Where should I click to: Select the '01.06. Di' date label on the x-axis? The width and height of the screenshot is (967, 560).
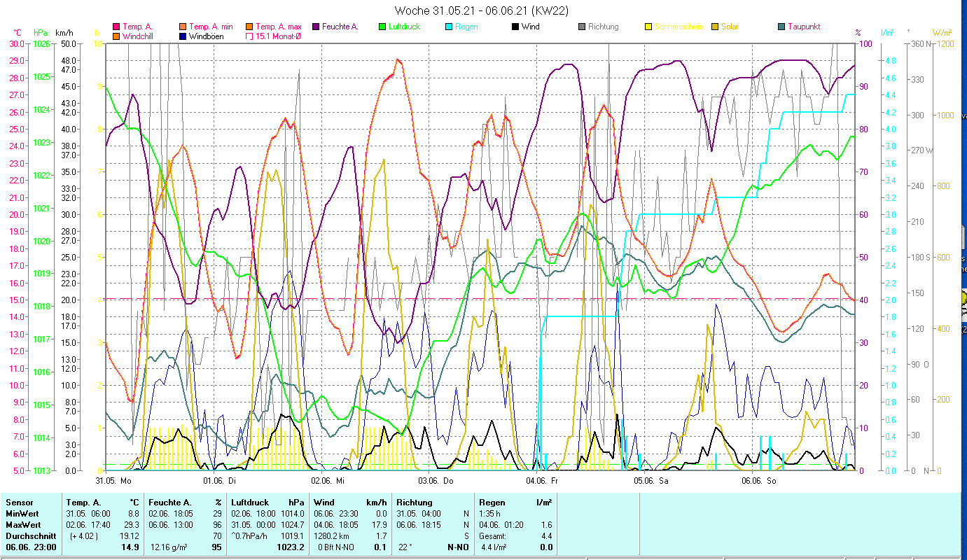click(220, 481)
